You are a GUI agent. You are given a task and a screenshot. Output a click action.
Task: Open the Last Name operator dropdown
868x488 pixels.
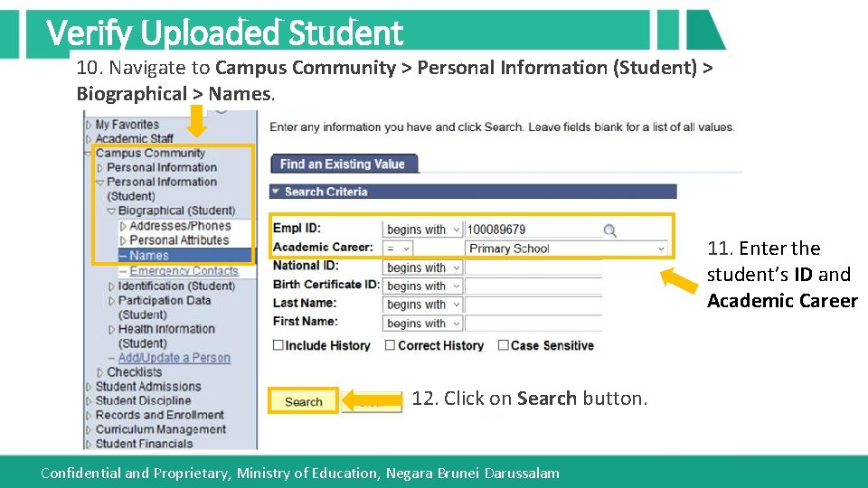tap(422, 305)
